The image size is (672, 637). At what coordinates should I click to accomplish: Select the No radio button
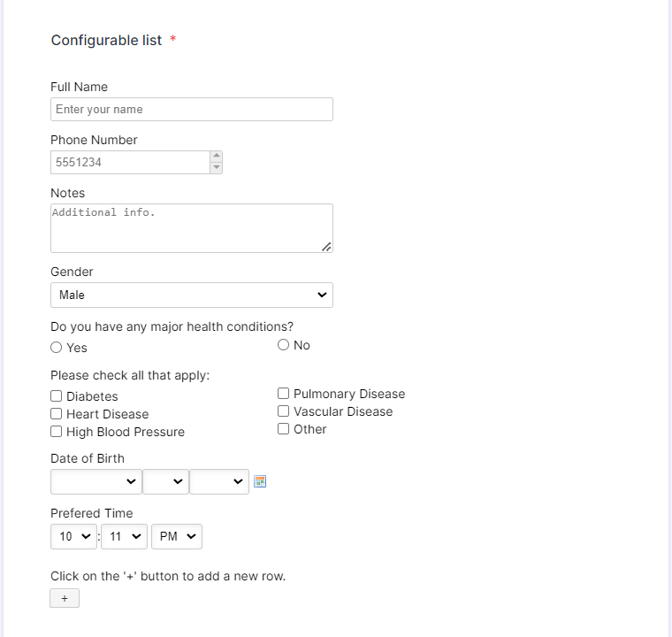(284, 345)
